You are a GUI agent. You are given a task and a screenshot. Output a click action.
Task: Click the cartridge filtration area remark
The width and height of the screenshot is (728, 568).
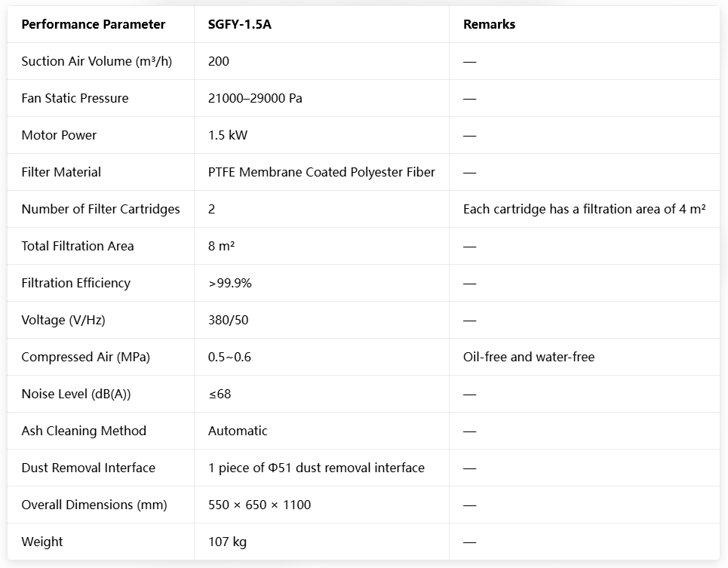(585, 209)
